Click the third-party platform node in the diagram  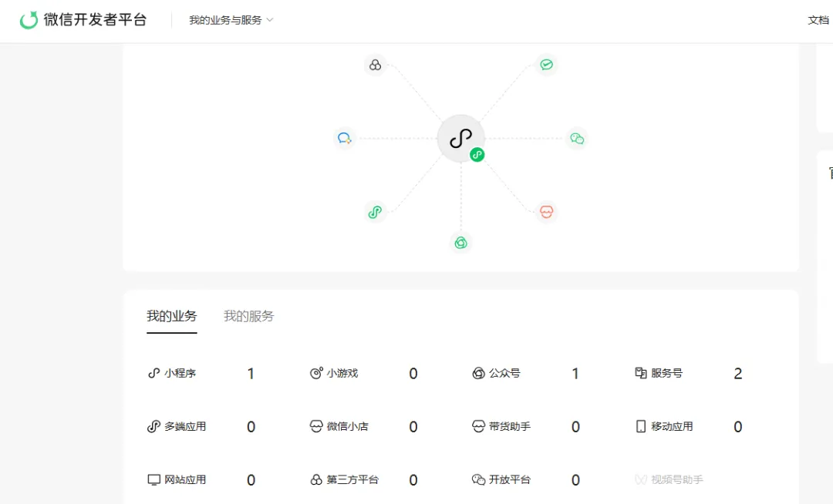click(375, 65)
